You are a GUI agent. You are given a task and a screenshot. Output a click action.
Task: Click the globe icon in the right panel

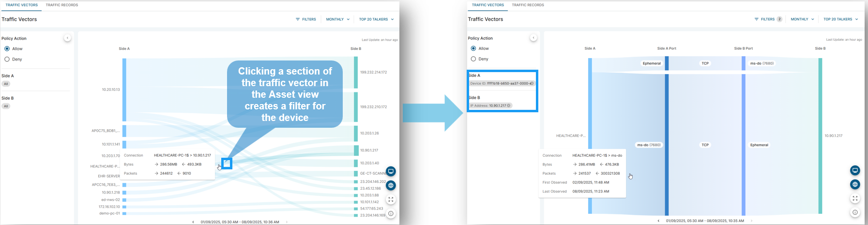[855, 184]
